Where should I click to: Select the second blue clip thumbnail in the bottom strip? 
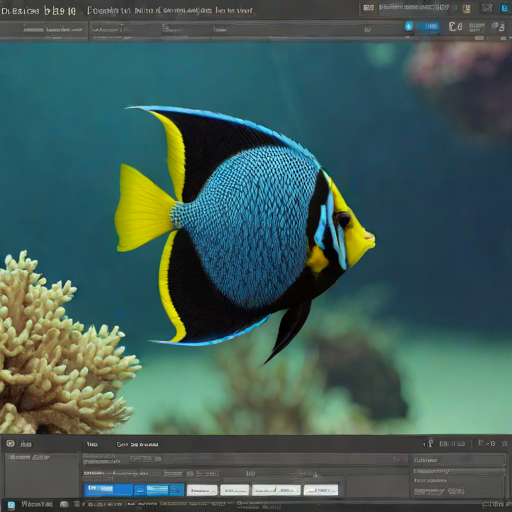[159, 490]
